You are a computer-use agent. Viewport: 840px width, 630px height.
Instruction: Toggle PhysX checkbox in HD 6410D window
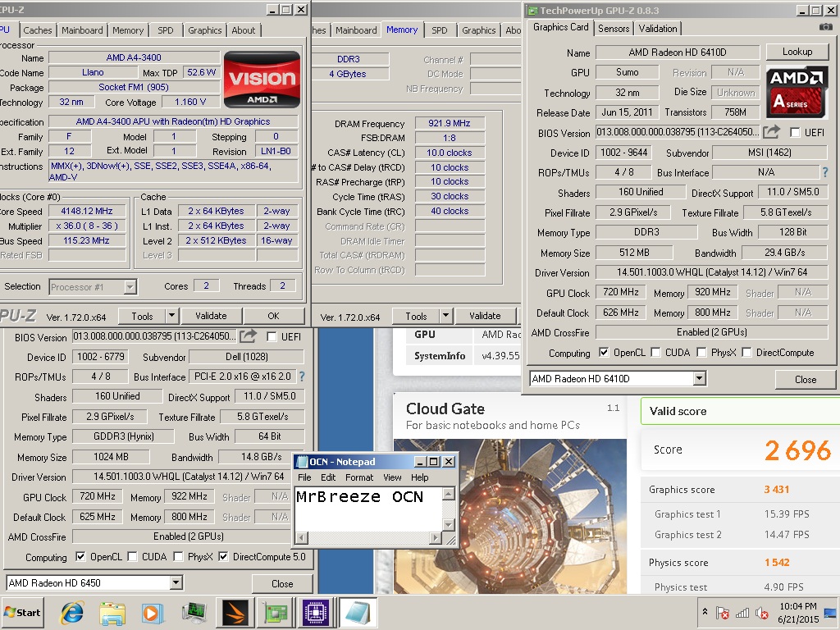[701, 352]
